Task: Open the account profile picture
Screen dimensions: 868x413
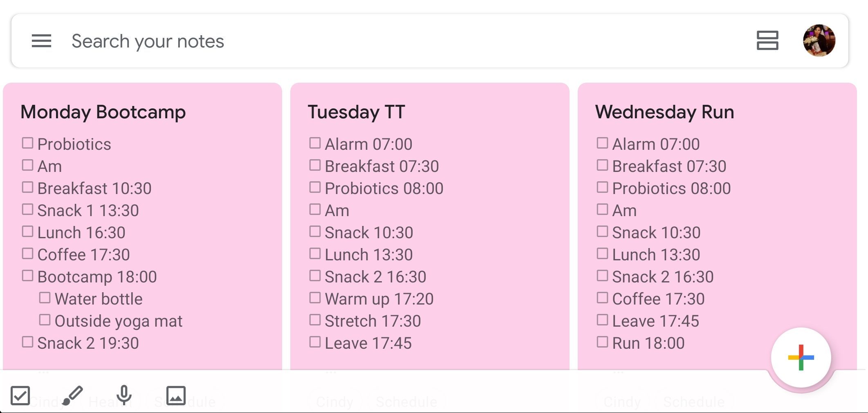Action: click(819, 41)
